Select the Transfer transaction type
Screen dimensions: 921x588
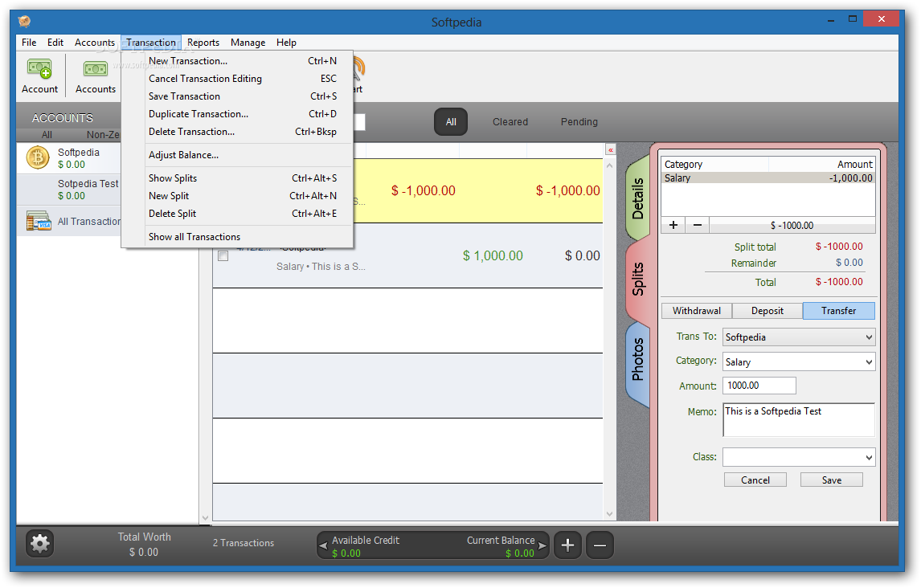(x=838, y=310)
